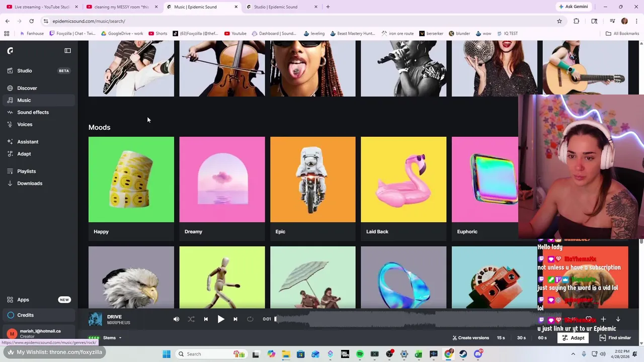Open Apps in the sidebar
Image resolution: width=644 pixels, height=362 pixels.
click(x=23, y=300)
